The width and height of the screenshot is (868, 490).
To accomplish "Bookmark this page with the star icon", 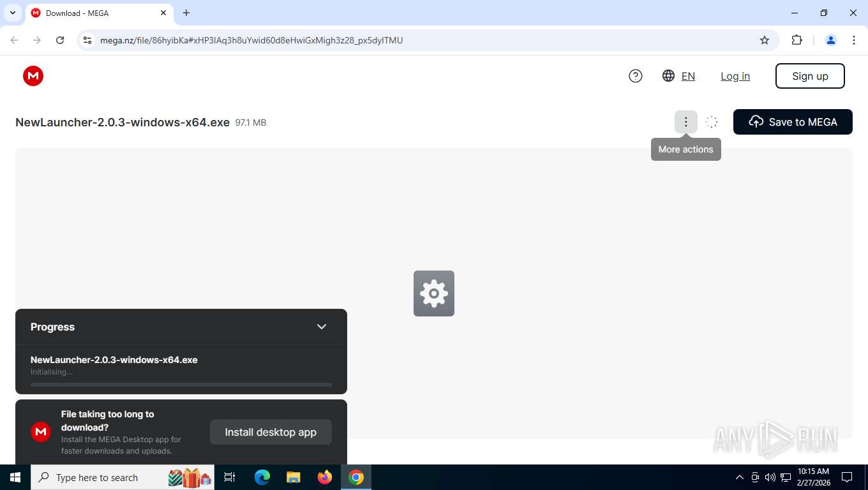I will point(765,40).
